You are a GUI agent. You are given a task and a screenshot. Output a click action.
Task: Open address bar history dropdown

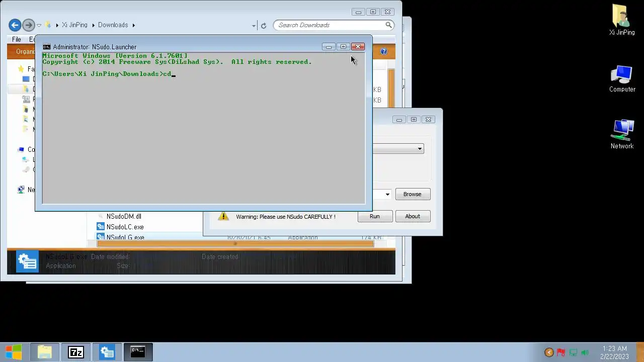(x=254, y=25)
